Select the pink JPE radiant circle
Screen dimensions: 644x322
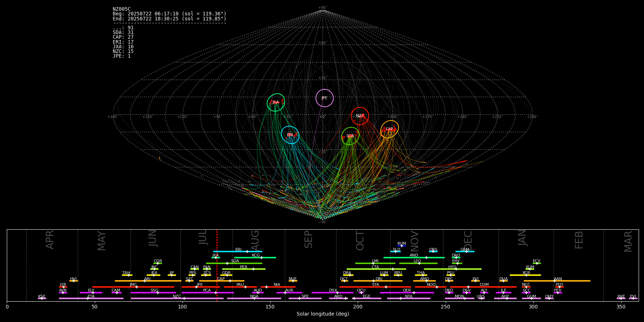[325, 98]
